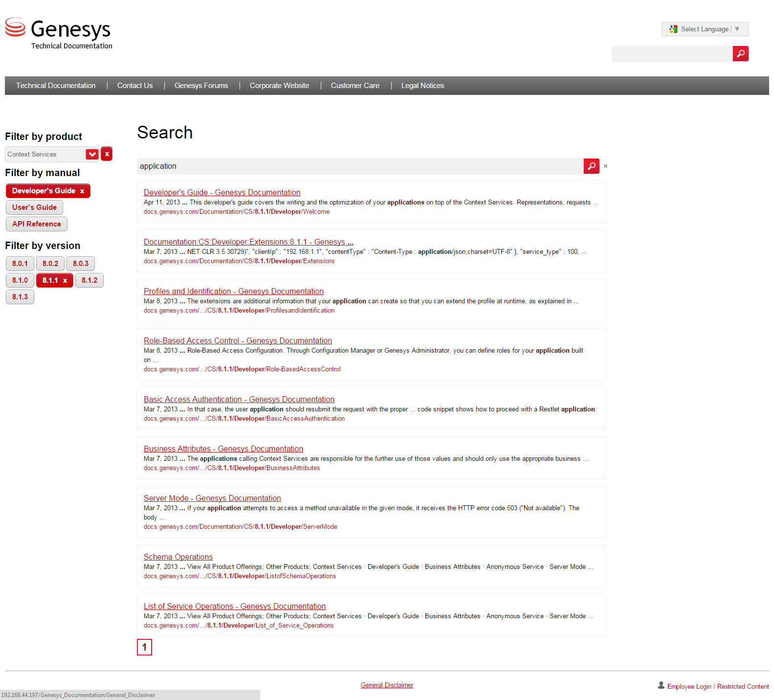Clear the search query with the small x
774x700 pixels.
pos(605,166)
